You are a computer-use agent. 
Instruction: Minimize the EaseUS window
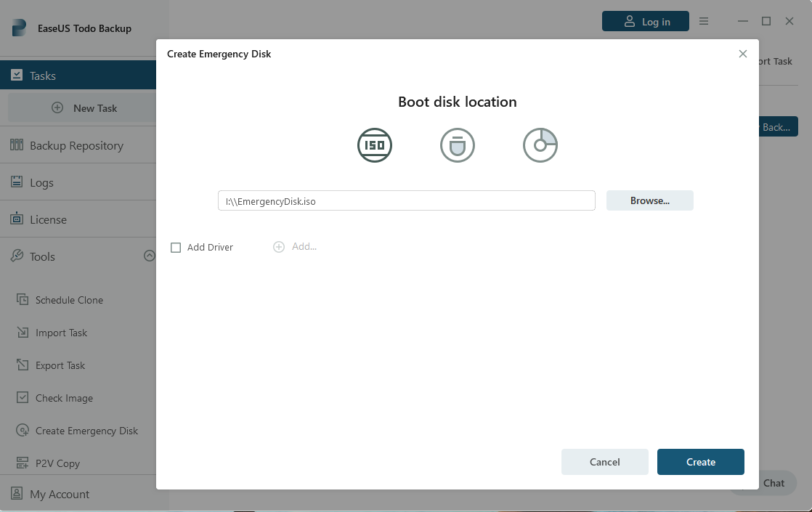coord(742,21)
